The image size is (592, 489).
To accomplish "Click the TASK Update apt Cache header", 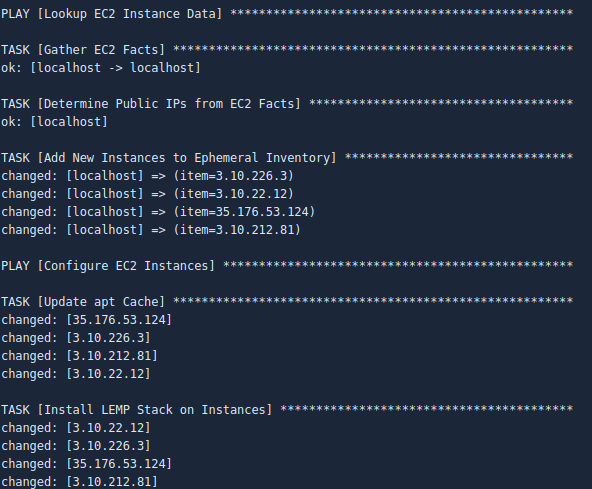I will pyautogui.click(x=287, y=302).
